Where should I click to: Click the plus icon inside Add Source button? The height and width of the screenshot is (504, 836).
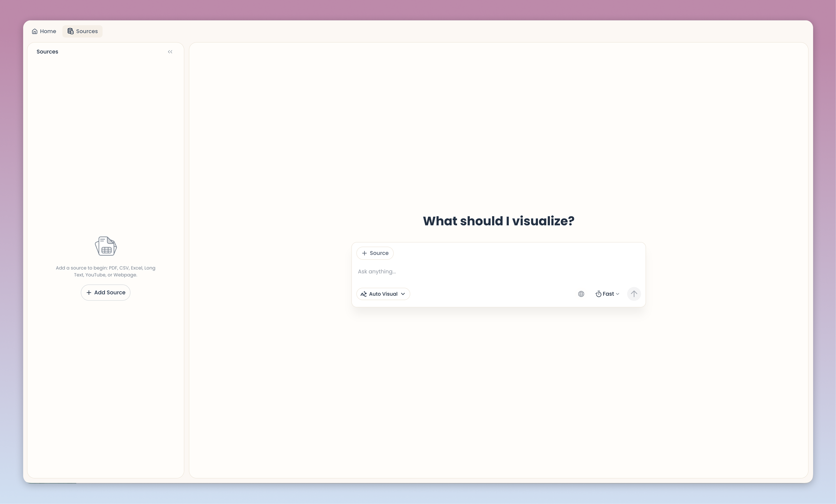(89, 292)
